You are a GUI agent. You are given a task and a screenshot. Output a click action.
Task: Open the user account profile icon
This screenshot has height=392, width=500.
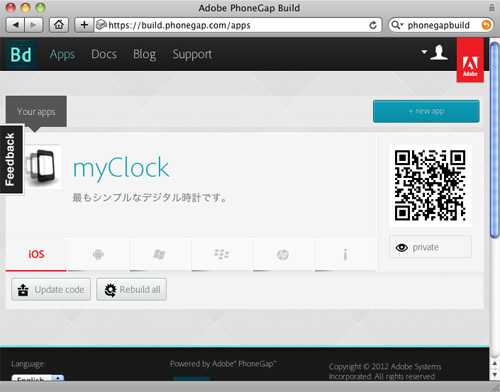click(x=439, y=53)
